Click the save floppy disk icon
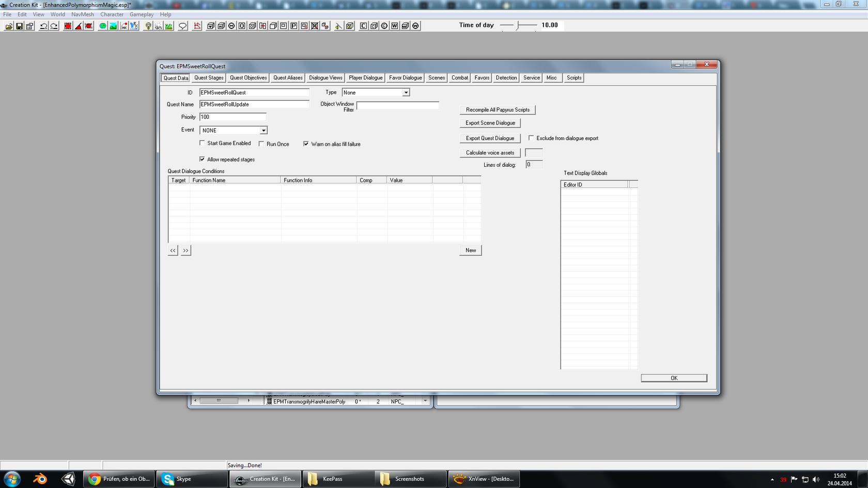This screenshot has width=868, height=488. pyautogui.click(x=19, y=26)
